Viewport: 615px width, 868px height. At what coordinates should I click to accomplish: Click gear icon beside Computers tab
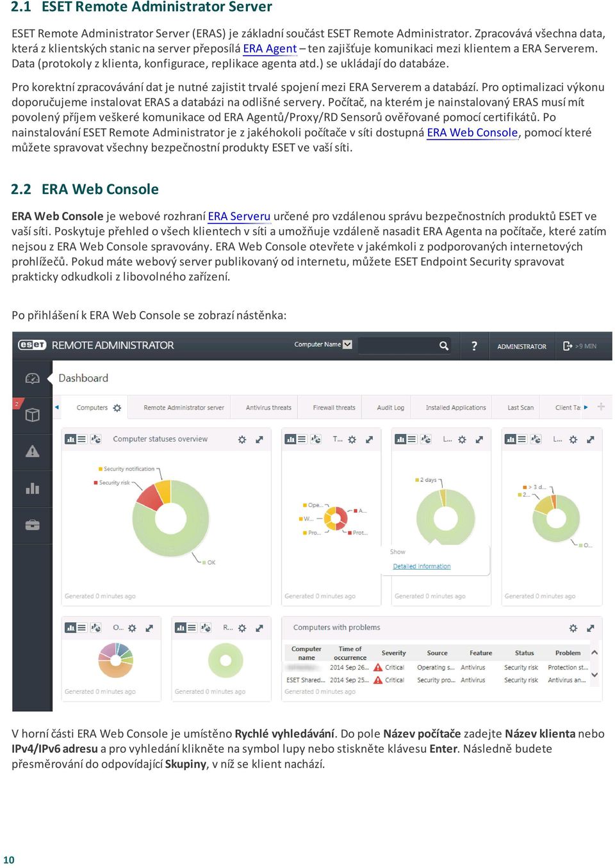[117, 408]
